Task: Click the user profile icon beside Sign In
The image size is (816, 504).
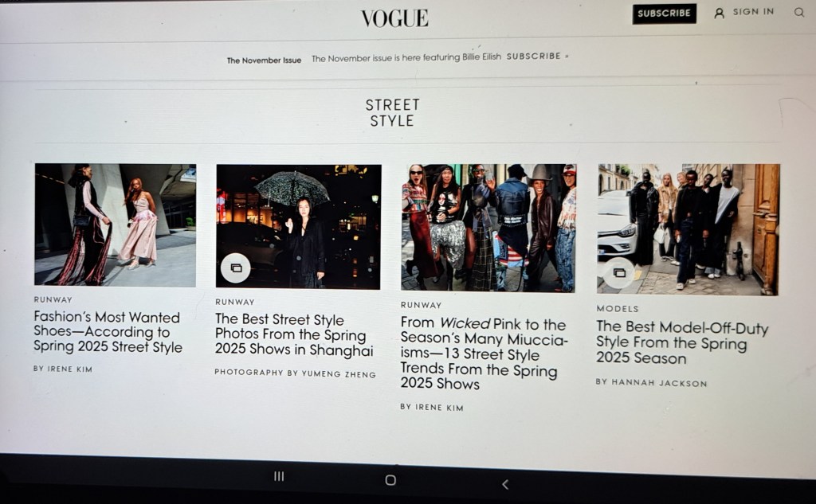Action: pos(720,14)
